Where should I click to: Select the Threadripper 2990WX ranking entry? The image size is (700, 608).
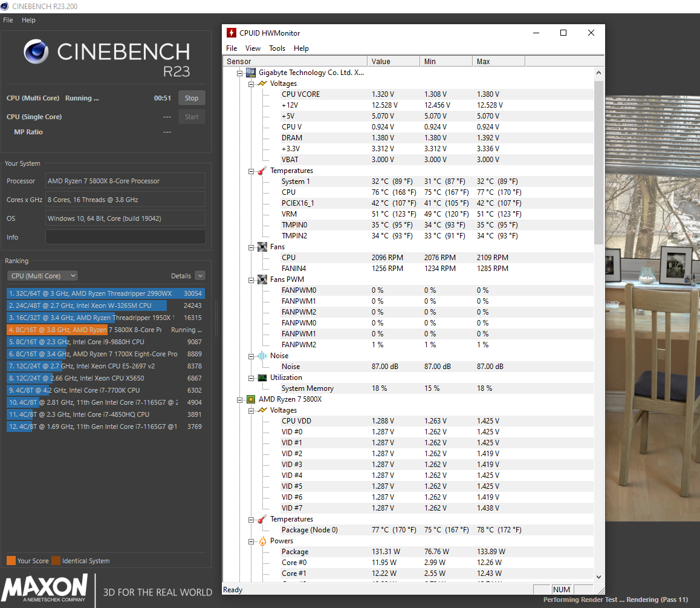[x=106, y=293]
